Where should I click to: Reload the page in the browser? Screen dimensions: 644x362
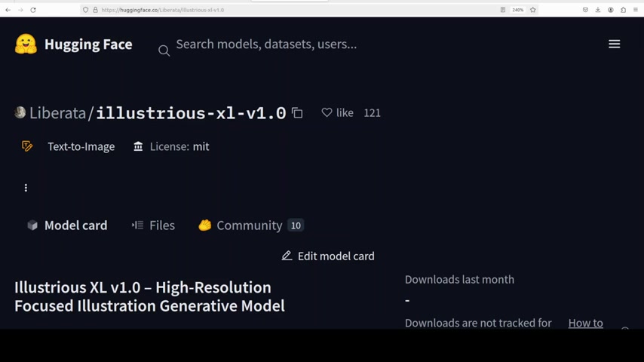point(33,10)
